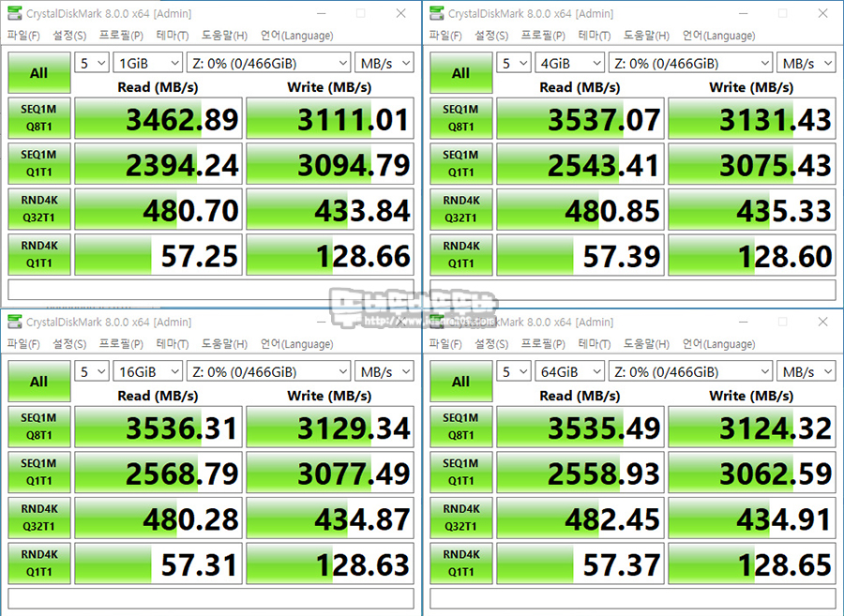Click the 57.39 random read value
The height and width of the screenshot is (616, 844).
pos(580,254)
